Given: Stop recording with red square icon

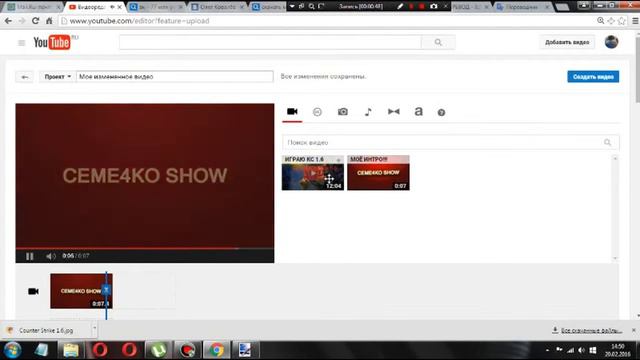Looking at the screenshot, I should 422,7.
